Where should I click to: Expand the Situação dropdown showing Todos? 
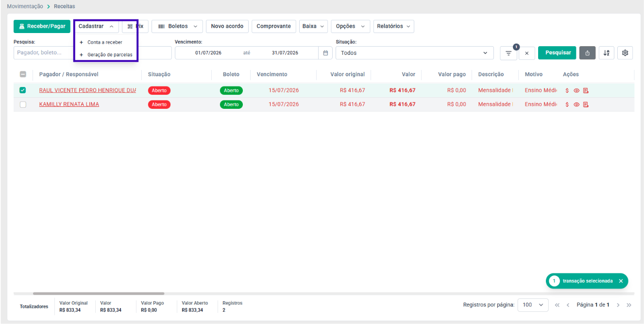(414, 53)
